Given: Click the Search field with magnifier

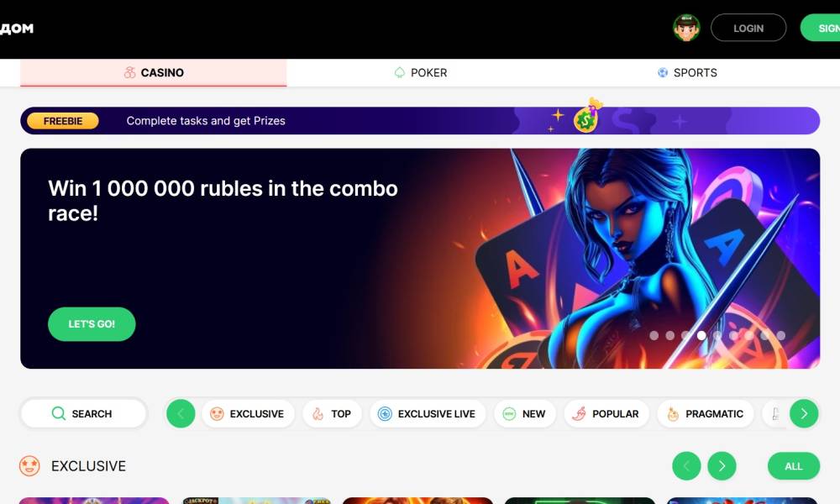Looking at the screenshot, I should (x=83, y=413).
